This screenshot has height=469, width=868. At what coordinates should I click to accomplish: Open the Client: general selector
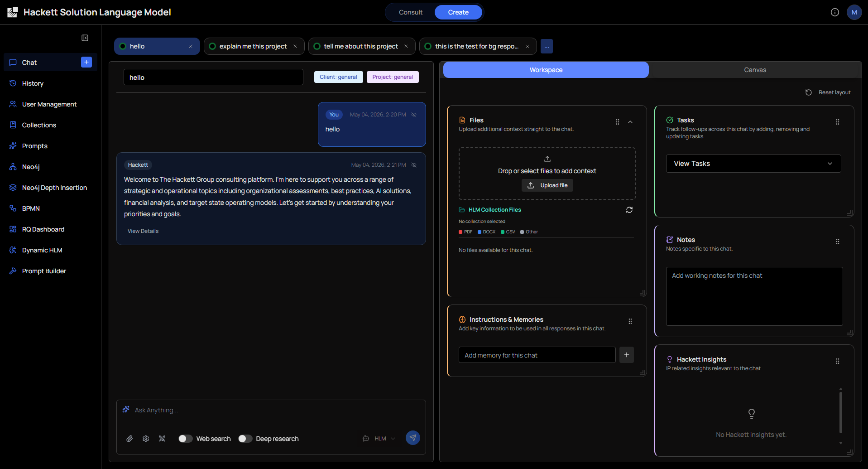(338, 77)
